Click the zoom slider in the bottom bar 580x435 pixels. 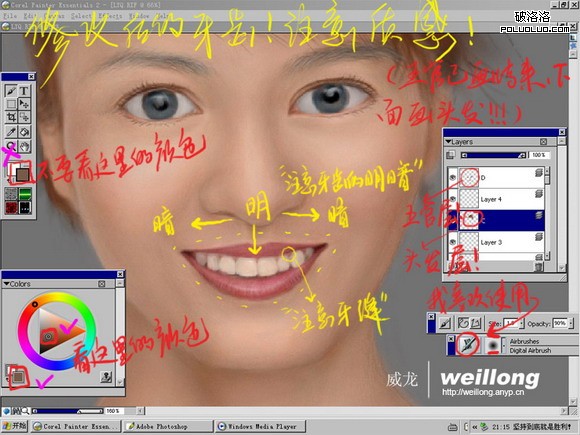coord(67,411)
